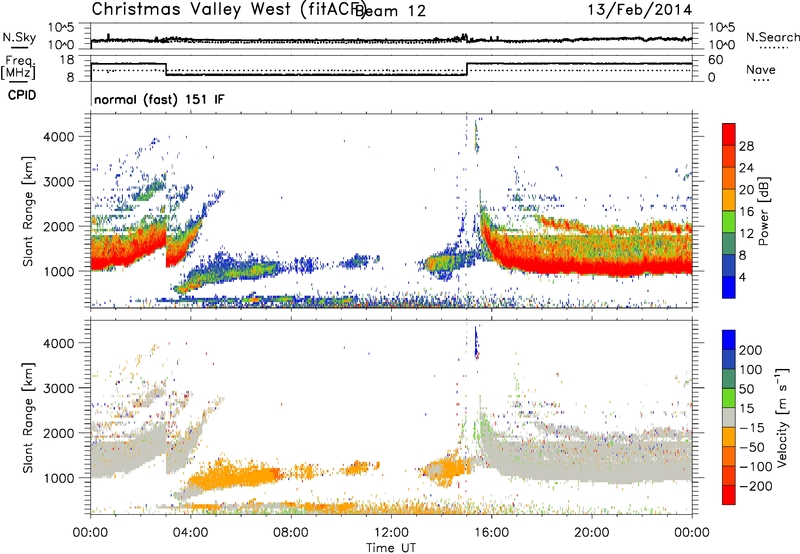Click the "20:00" time tick label
The height and width of the screenshot is (554, 800).
(591, 533)
